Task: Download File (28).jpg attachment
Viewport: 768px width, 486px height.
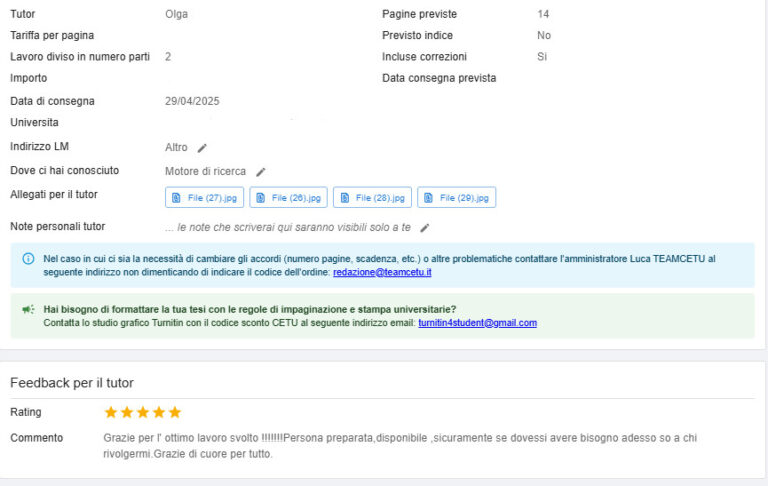Action: click(372, 198)
